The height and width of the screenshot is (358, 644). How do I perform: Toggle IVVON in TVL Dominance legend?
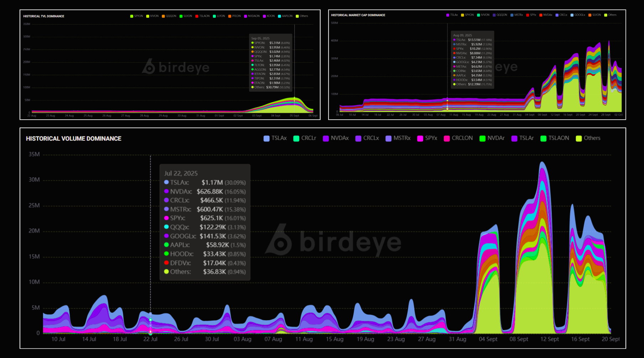tap(152, 16)
